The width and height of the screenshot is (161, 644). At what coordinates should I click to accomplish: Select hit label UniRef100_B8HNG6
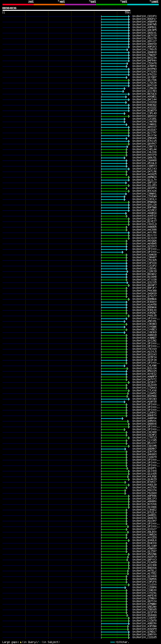pyautogui.click(x=144, y=299)
